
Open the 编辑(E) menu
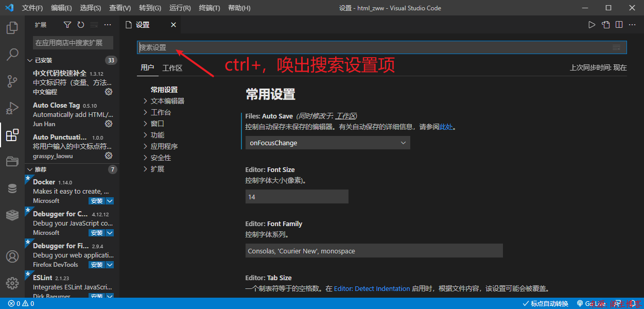62,8
